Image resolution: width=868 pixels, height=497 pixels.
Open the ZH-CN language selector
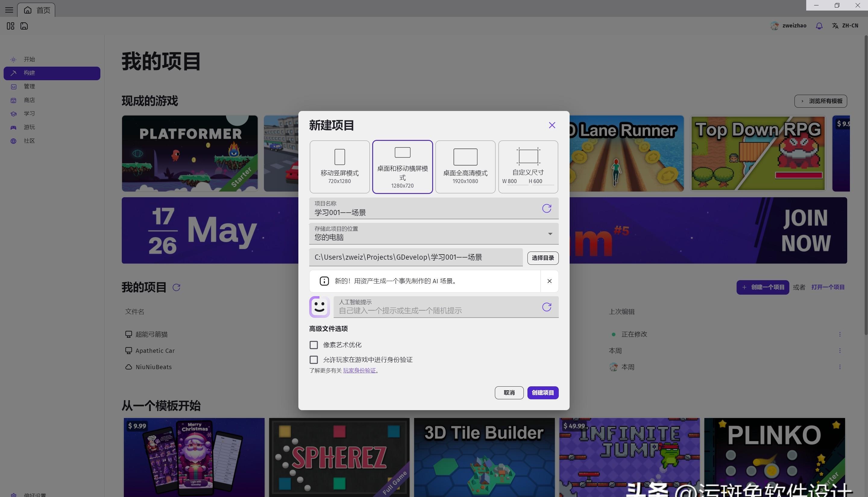(845, 26)
